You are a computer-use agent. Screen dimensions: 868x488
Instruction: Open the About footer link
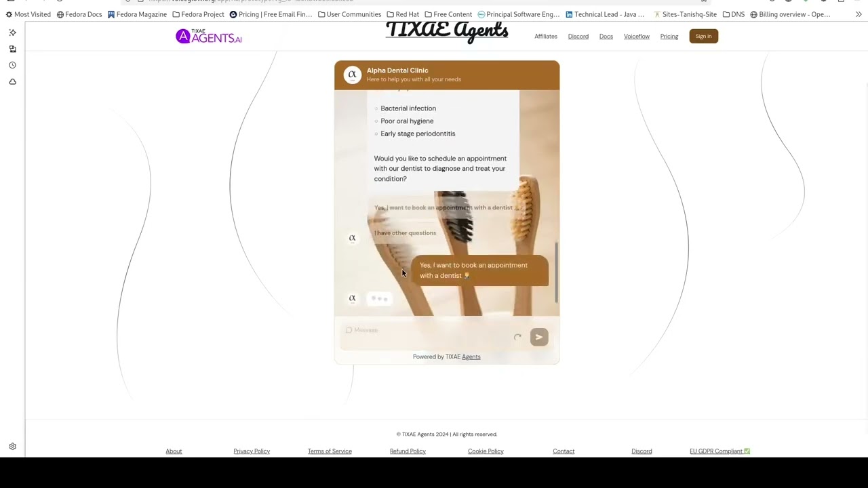[174, 451]
